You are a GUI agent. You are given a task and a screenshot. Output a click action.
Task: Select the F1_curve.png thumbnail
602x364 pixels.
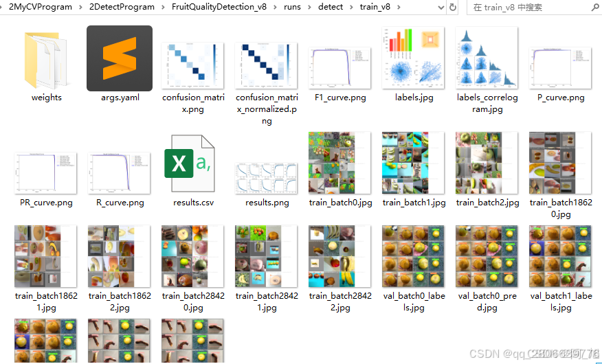339,68
